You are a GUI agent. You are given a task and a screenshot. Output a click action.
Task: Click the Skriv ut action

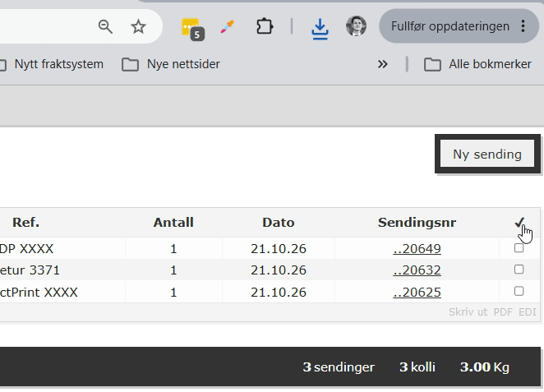468,311
